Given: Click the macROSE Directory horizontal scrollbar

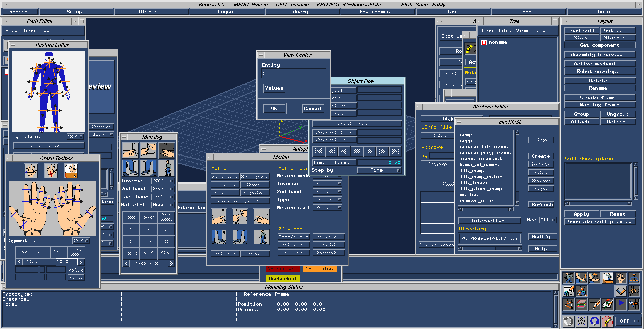Looking at the screenshot, I should [x=490, y=248].
